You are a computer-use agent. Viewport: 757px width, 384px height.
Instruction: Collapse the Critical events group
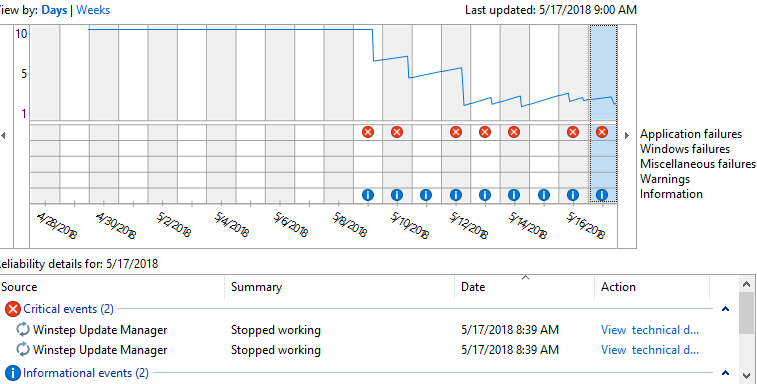pyautogui.click(x=725, y=309)
